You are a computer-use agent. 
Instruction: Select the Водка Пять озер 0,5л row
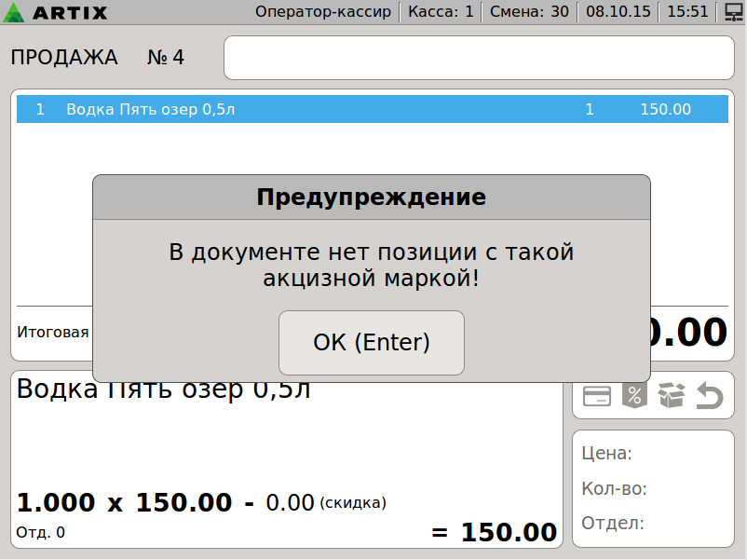(x=372, y=109)
